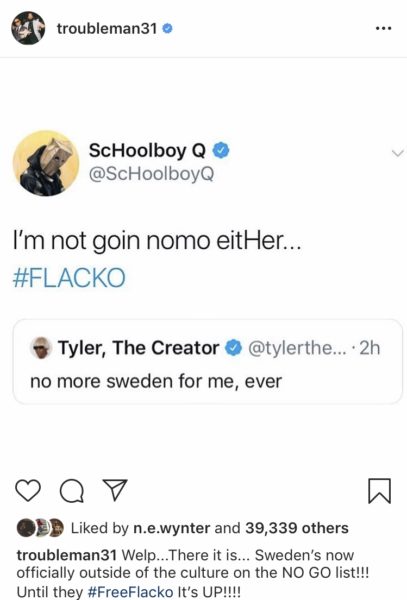This screenshot has height=600, width=407.
Task: Expand the tweet's chevron dropdown
Action: tap(397, 153)
